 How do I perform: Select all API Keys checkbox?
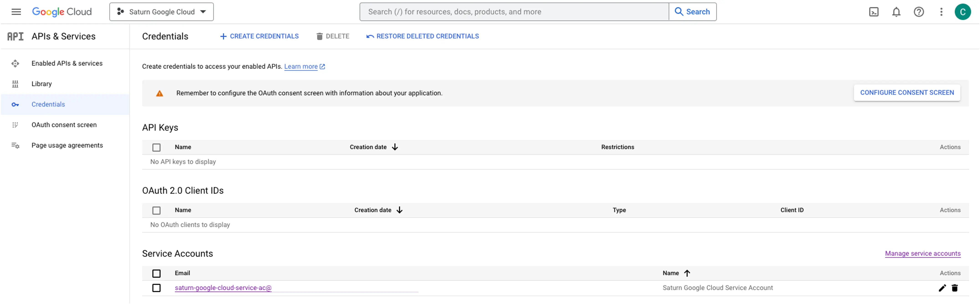tap(156, 147)
